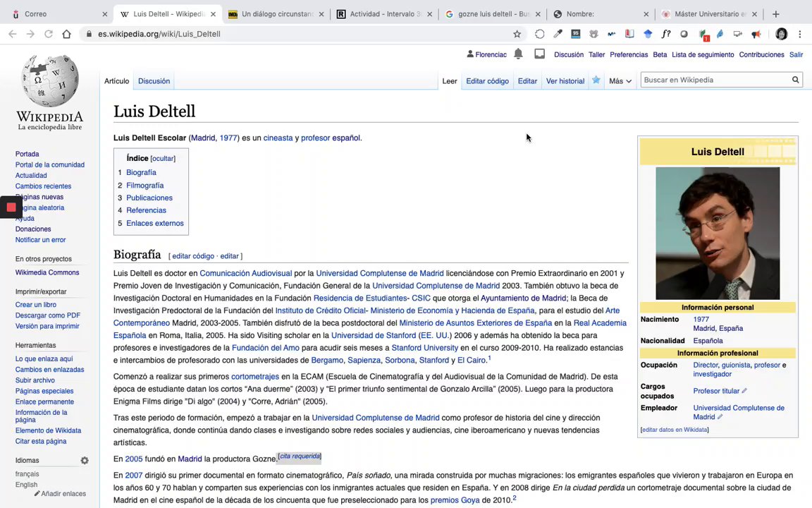The height and width of the screenshot is (508, 812).
Task: Click the address bar URL
Action: [159, 34]
